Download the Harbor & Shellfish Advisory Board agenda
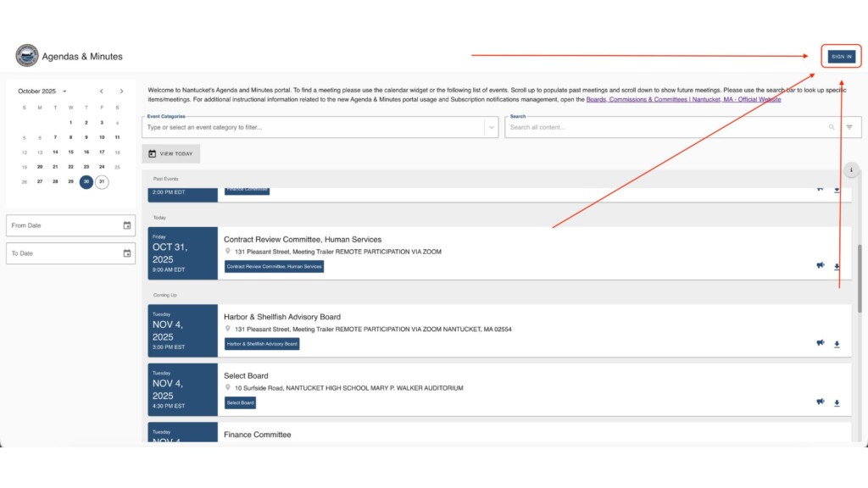The image size is (868, 488). (837, 344)
